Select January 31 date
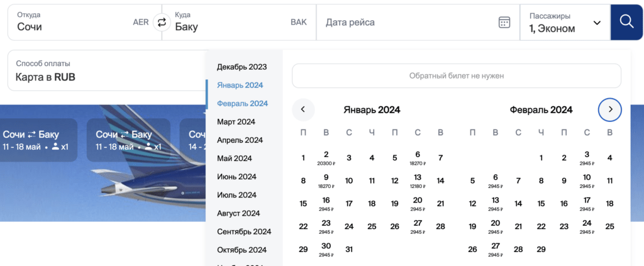The width and height of the screenshot is (644, 266). coord(348,249)
